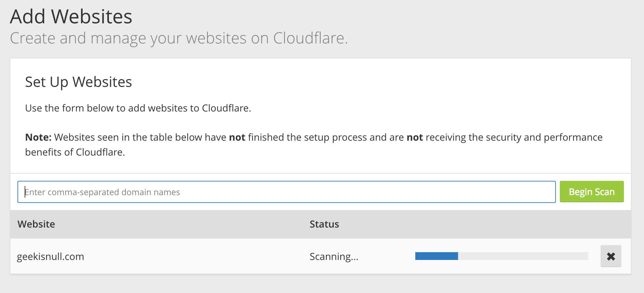Click the Add Websites page title

tap(71, 16)
